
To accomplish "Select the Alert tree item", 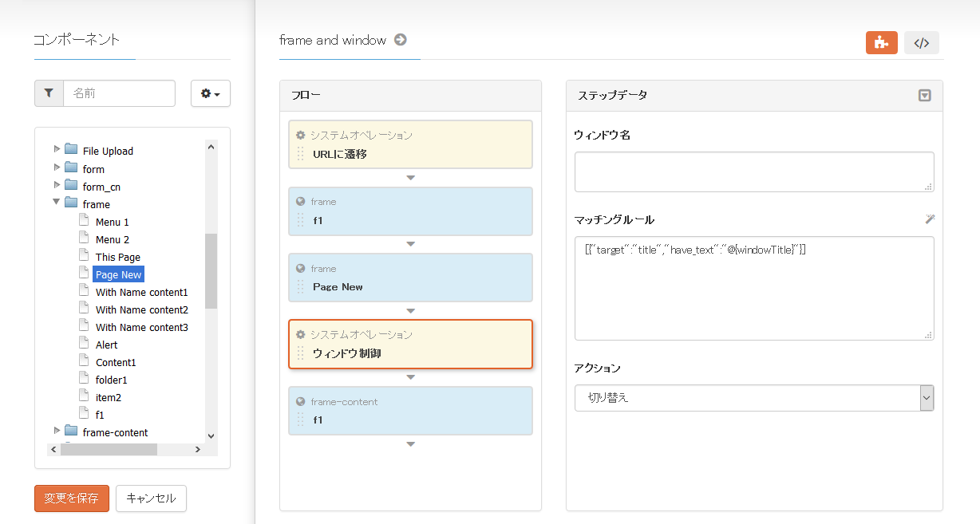I will [106, 345].
